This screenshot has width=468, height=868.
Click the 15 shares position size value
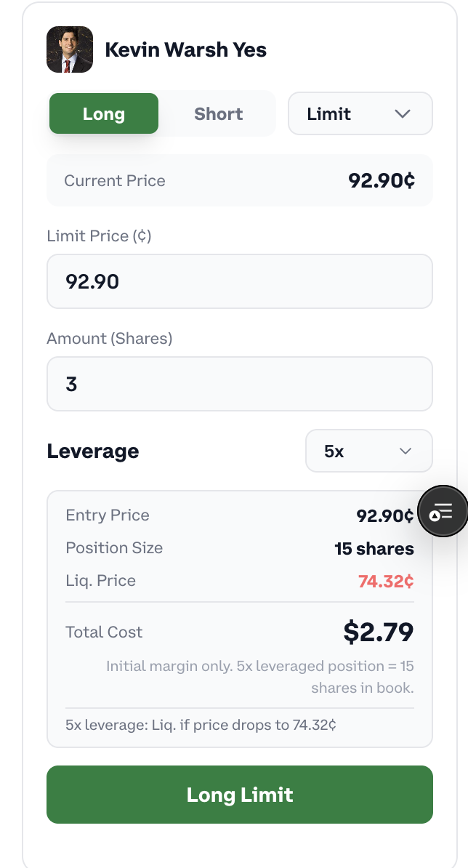[374, 549]
